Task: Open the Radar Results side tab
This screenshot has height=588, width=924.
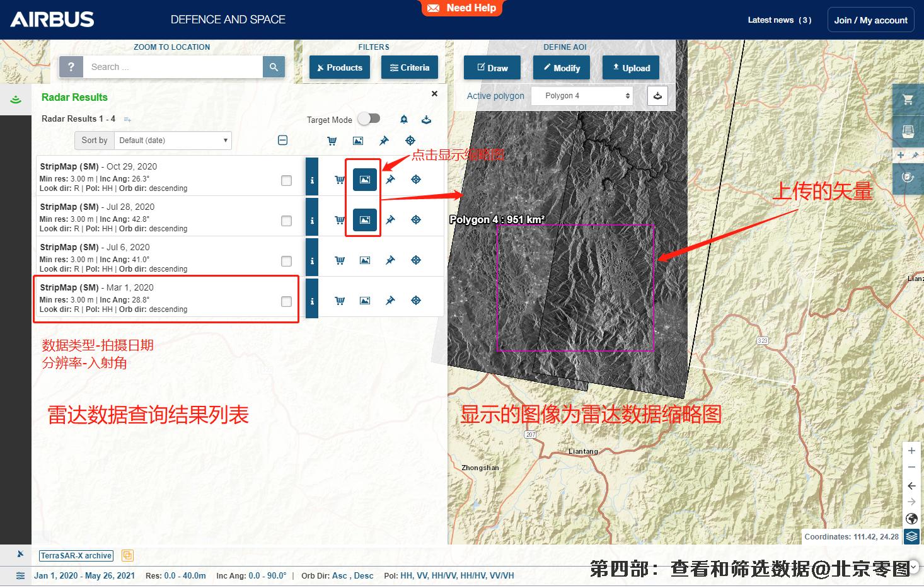Action: coord(16,100)
